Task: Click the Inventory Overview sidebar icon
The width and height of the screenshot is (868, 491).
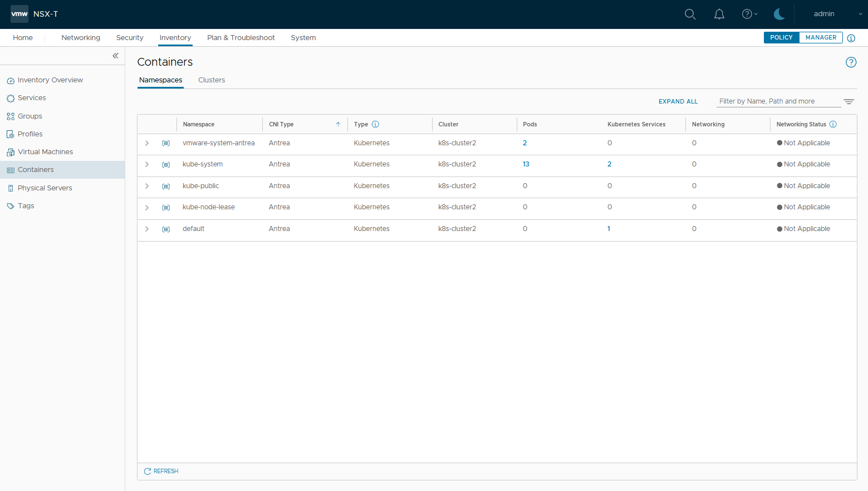Action: 11,81
